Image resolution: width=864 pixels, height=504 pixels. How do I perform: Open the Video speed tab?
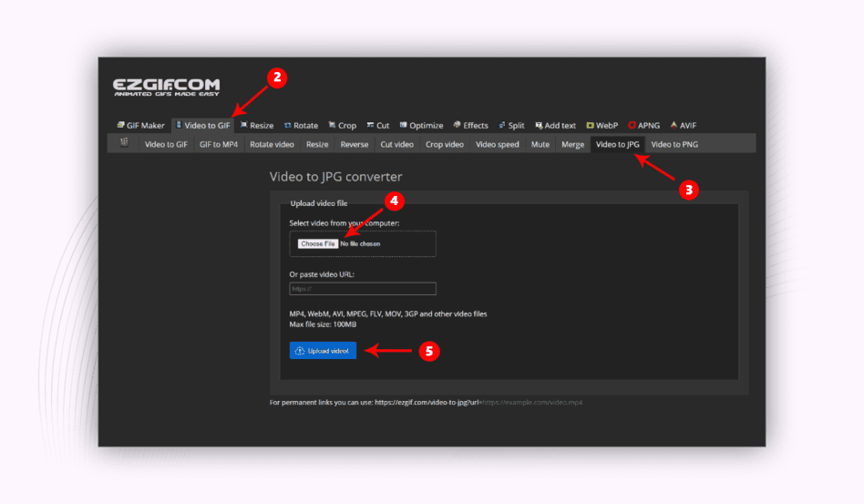498,144
